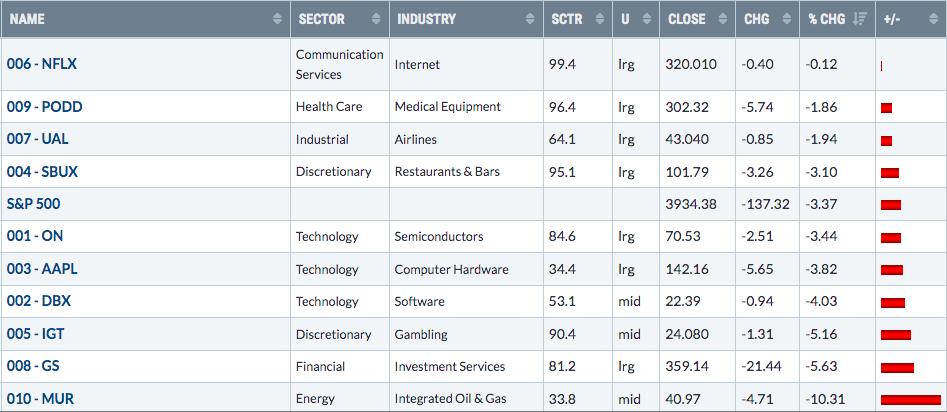
Task: Click the GS red change bar
Action: click(x=897, y=367)
